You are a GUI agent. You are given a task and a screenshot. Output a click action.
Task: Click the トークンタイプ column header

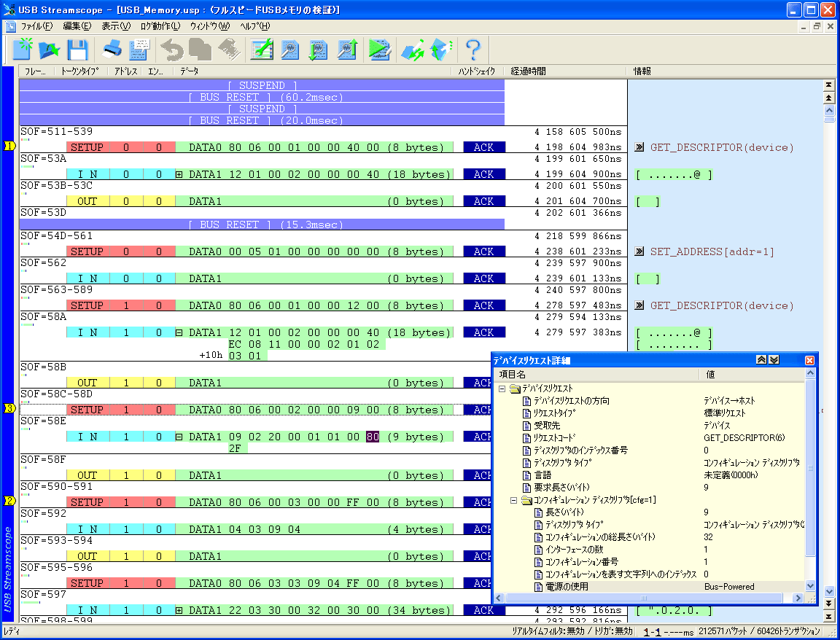pyautogui.click(x=81, y=71)
